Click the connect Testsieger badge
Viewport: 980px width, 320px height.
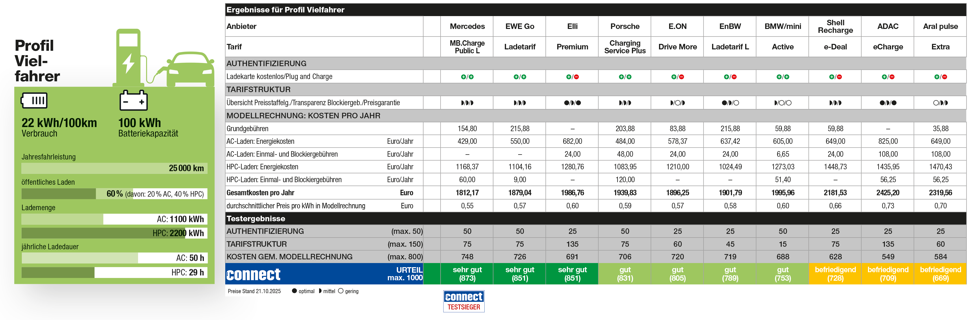coord(463,301)
